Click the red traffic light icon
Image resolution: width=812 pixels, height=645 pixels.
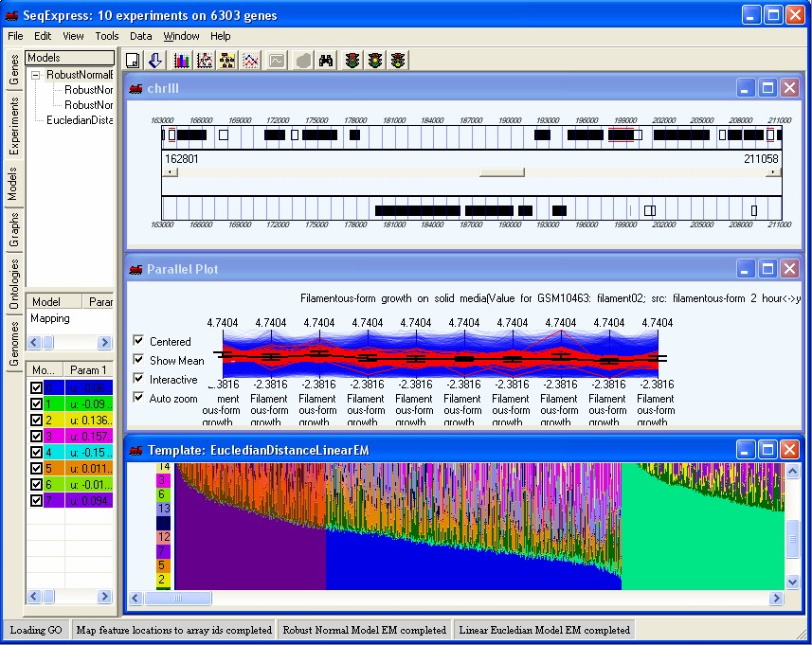352,61
